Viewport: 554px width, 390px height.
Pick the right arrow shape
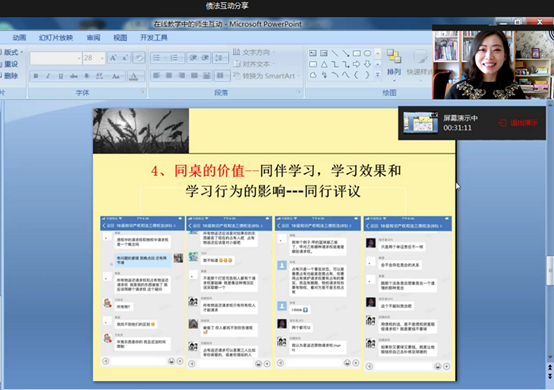[356, 64]
